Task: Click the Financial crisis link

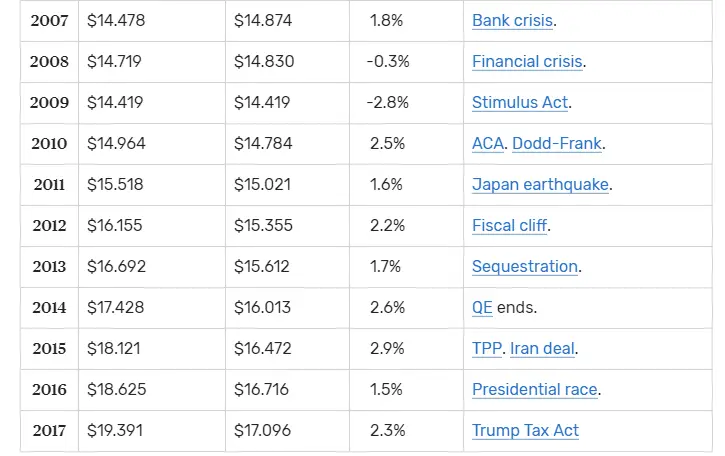Action: coord(527,62)
